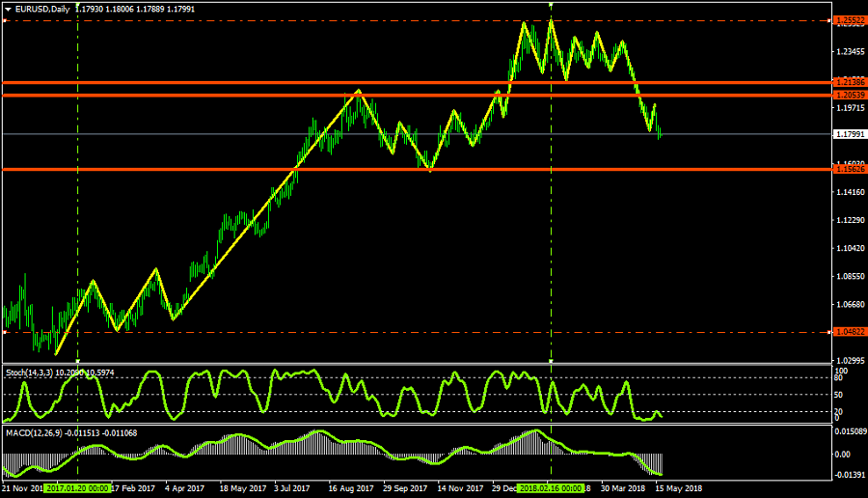Click the 3 Jul 2017 date label
Image resolution: width=868 pixels, height=498 pixels.
[x=291, y=488]
